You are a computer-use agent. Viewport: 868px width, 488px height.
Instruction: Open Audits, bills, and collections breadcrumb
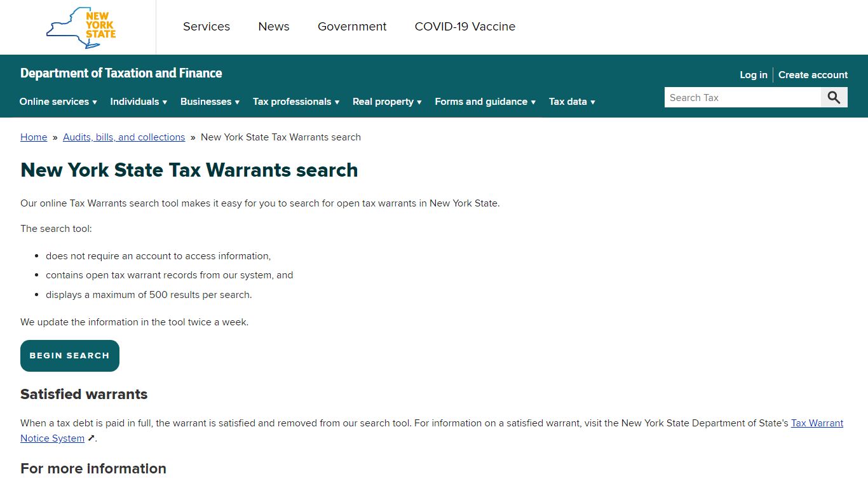124,137
